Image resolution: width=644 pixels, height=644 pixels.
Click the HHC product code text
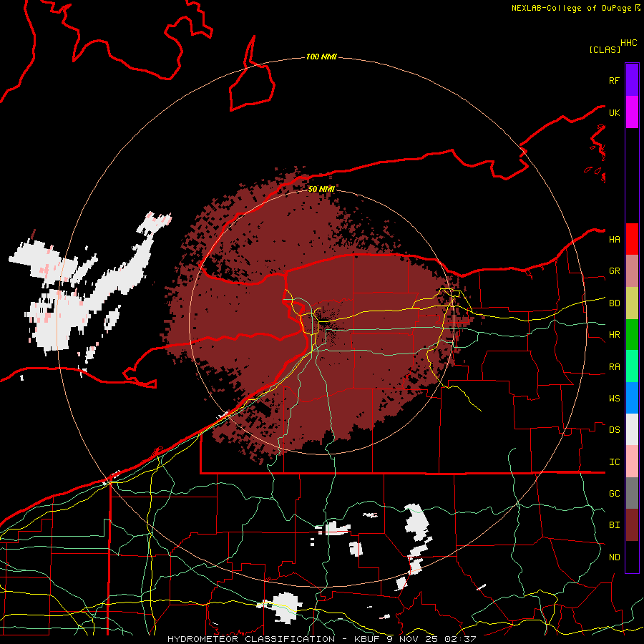[629, 43]
